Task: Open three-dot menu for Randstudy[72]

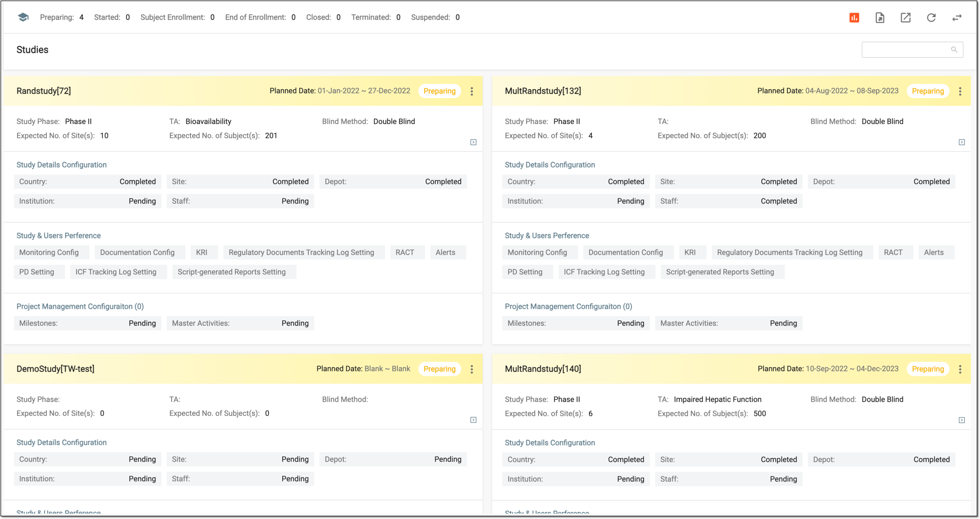Action: [472, 91]
